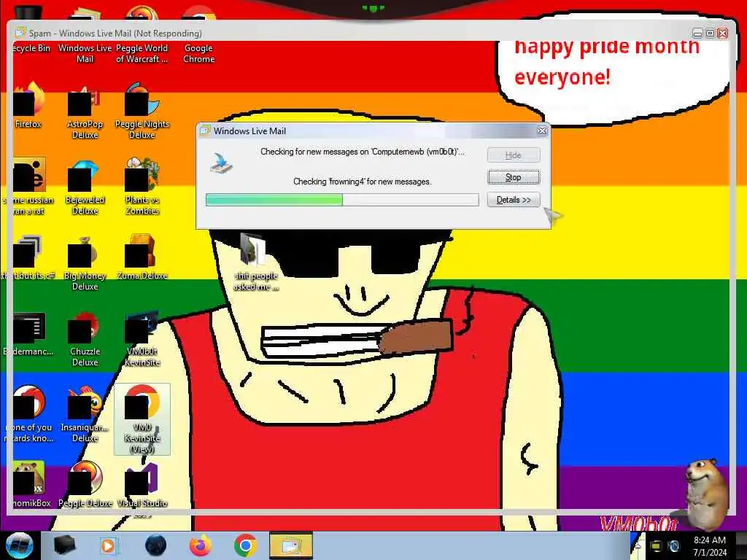Click the round tray icon beside the clock
The height and width of the screenshot is (560, 747).
pyautogui.click(x=673, y=545)
